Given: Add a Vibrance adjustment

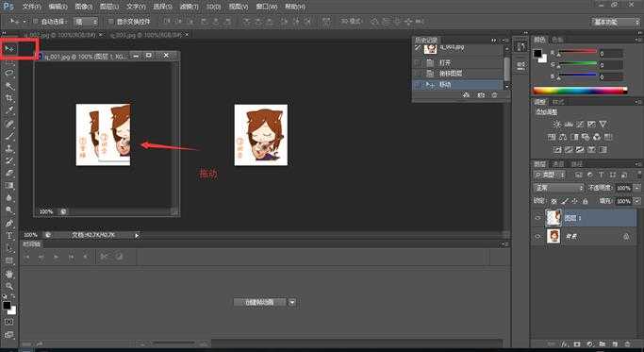Looking at the screenshot, I should click(x=603, y=124).
